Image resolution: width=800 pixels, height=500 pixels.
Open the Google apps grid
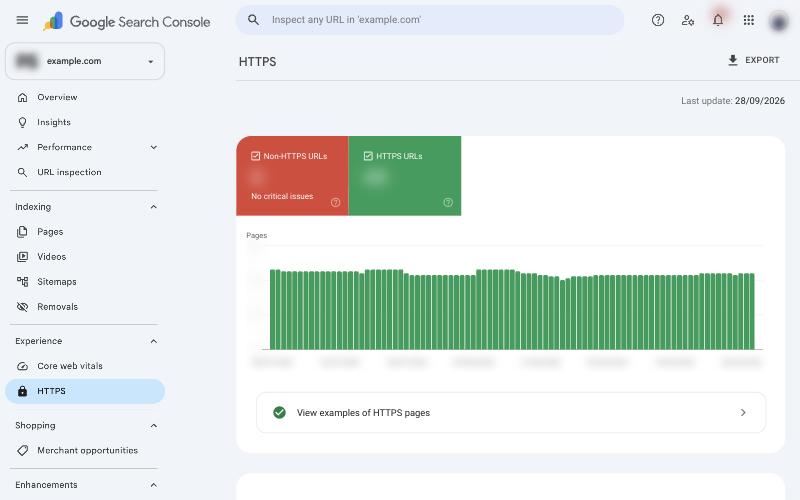[x=748, y=20]
